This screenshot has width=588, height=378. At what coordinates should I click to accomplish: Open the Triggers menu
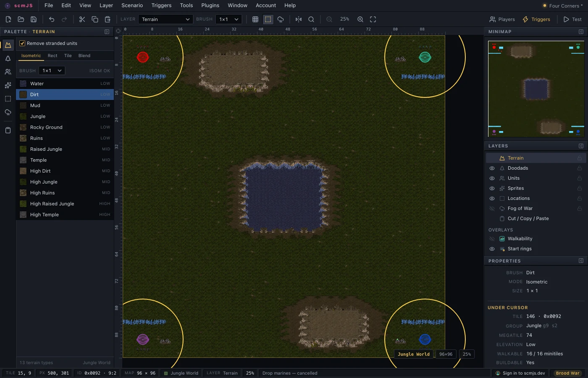[x=161, y=5]
